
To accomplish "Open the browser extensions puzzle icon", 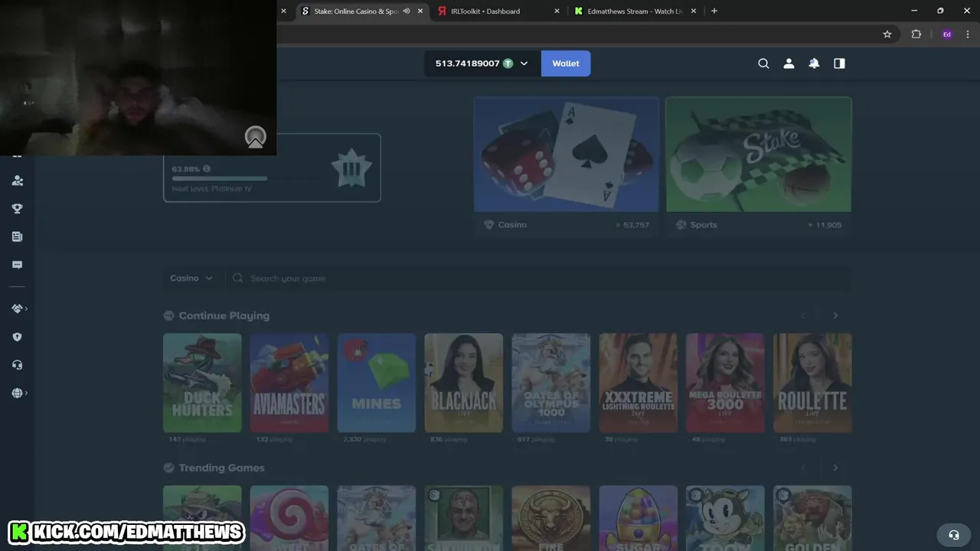I will click(x=916, y=34).
